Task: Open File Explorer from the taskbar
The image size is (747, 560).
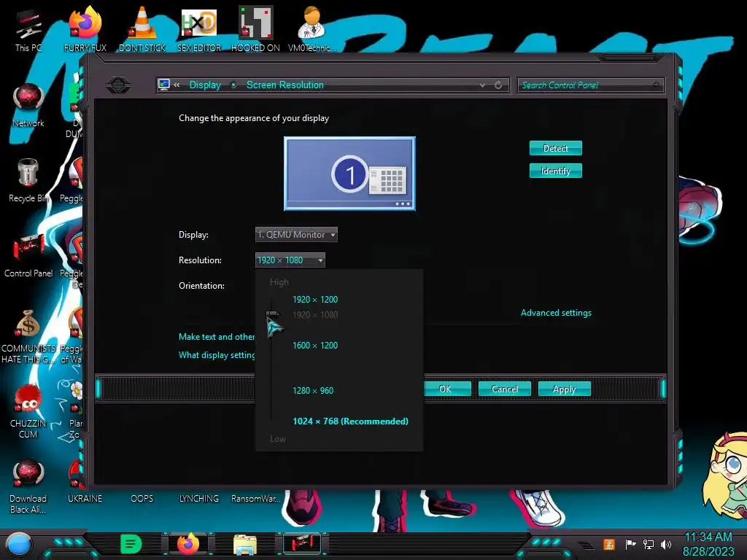Action: (x=245, y=544)
